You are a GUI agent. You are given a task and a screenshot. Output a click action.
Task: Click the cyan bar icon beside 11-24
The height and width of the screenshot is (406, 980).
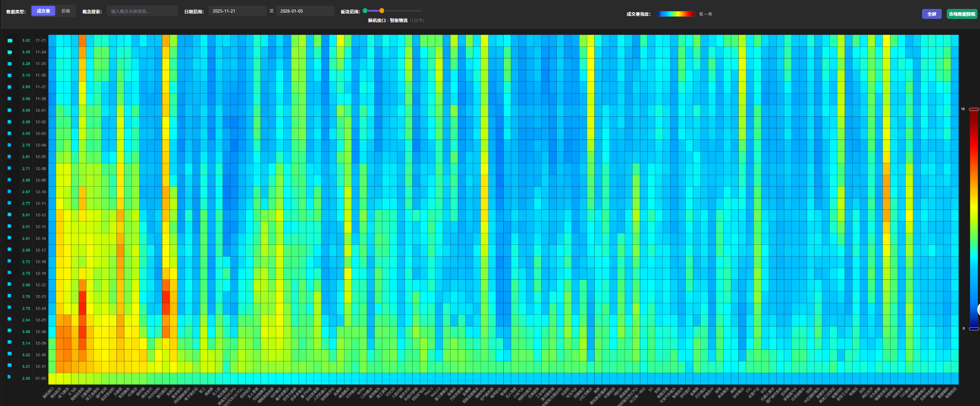[x=10, y=52]
